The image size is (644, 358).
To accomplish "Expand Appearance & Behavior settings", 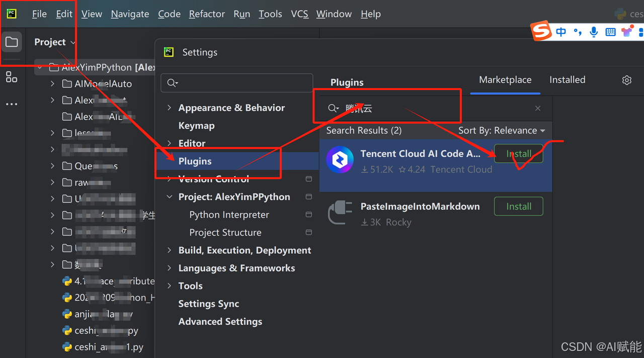I will click(x=169, y=108).
